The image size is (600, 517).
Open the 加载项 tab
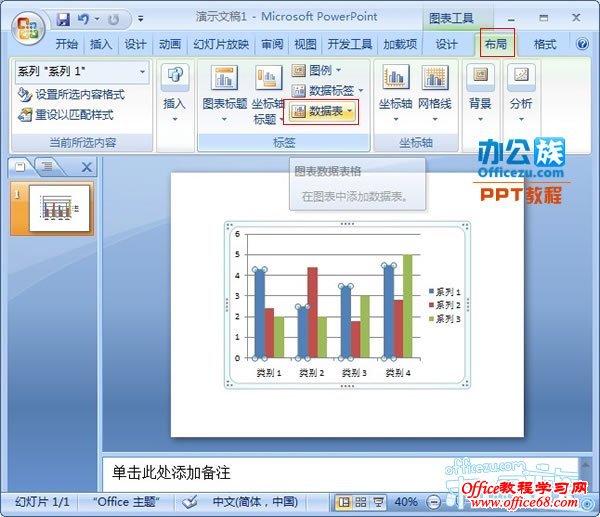point(400,44)
